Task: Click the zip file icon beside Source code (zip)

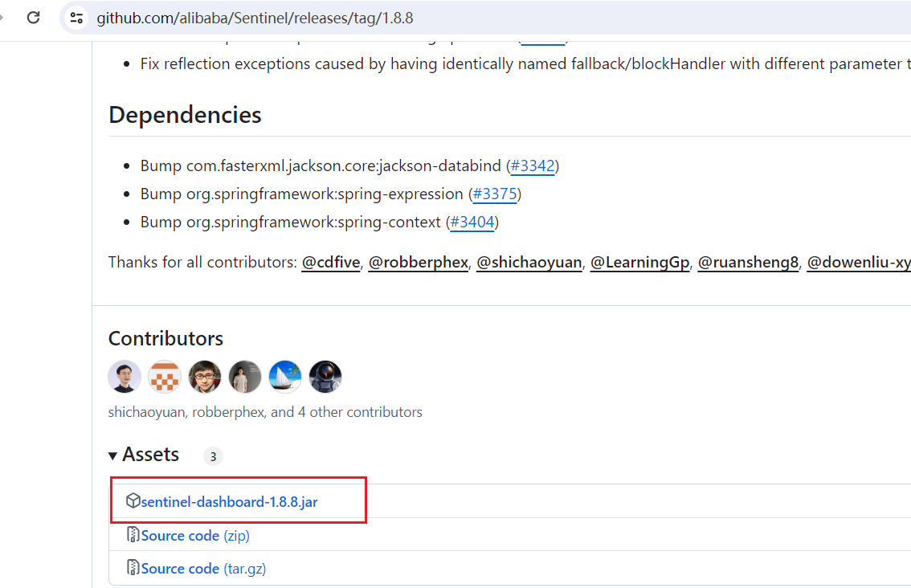Action: tap(133, 535)
